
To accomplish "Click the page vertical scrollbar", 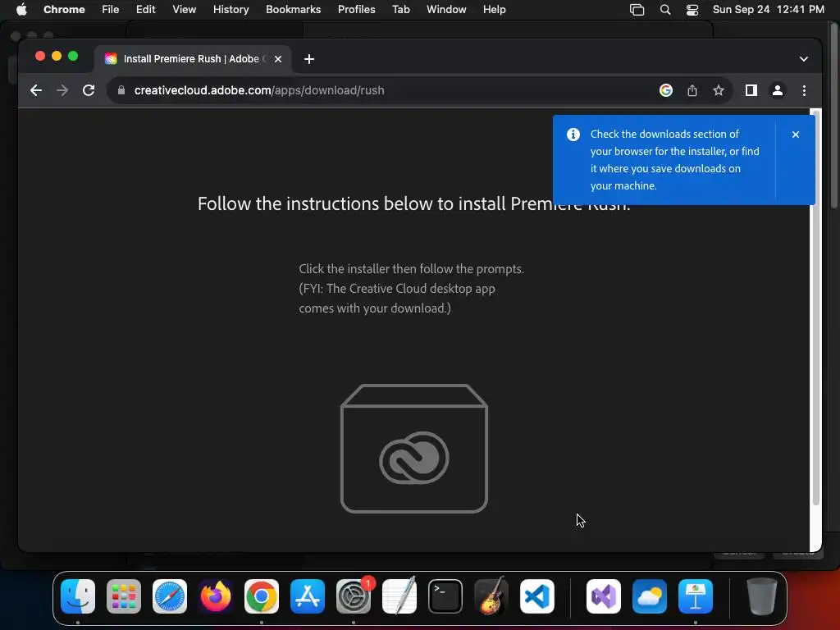I will (x=816, y=308).
